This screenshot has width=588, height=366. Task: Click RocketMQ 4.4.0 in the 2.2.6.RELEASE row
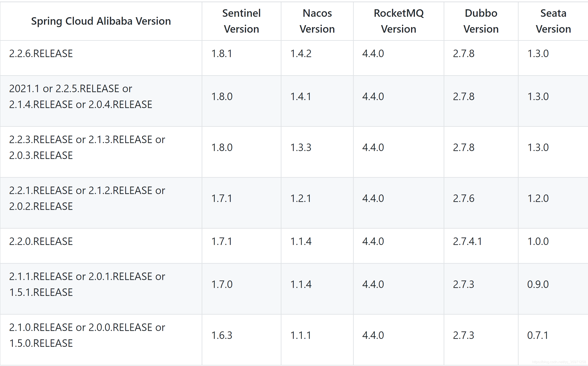(373, 54)
